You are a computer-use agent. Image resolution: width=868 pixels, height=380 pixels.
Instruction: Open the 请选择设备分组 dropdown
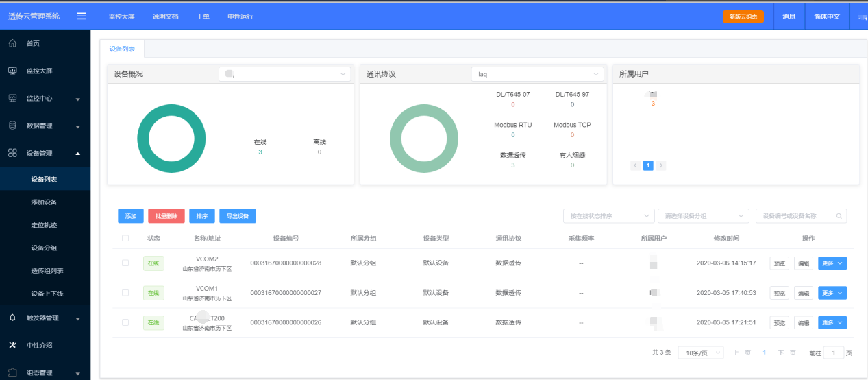click(702, 216)
